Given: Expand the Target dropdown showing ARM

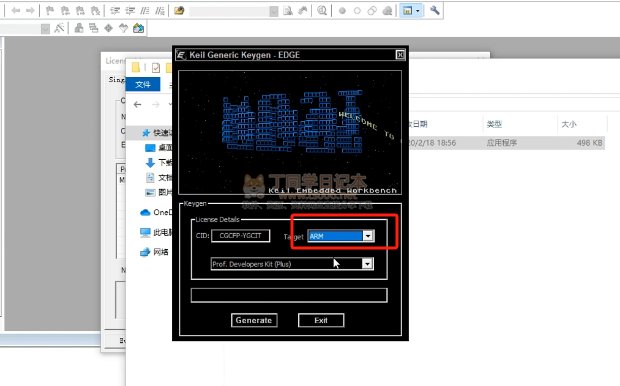Looking at the screenshot, I should point(368,236).
